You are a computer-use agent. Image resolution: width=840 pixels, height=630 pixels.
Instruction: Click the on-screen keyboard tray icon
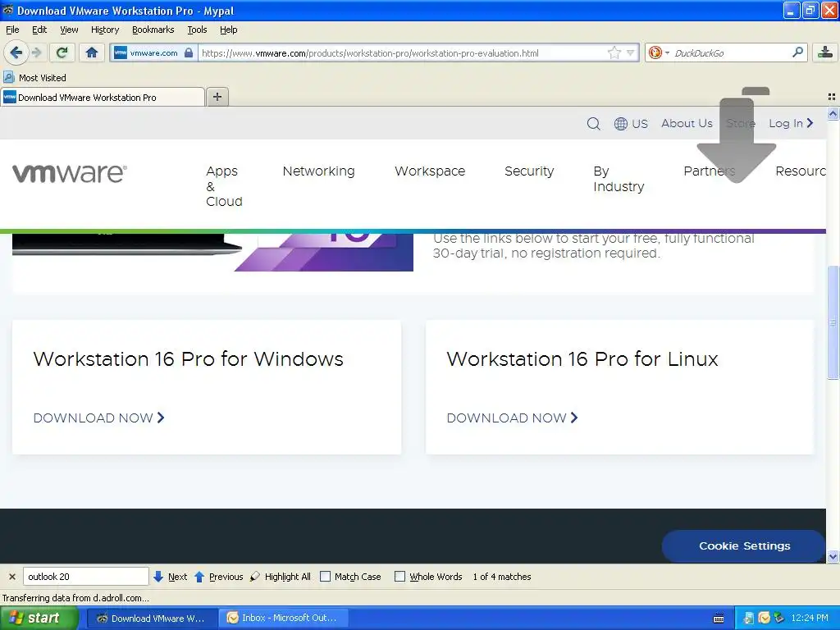pyautogui.click(x=719, y=619)
